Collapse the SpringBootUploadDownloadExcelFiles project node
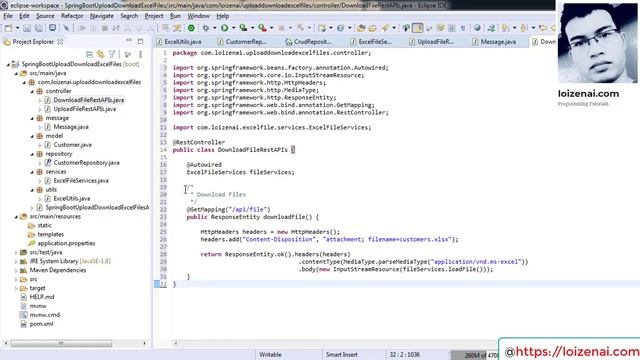Image resolution: width=640 pixels, height=360 pixels. click(x=8, y=64)
